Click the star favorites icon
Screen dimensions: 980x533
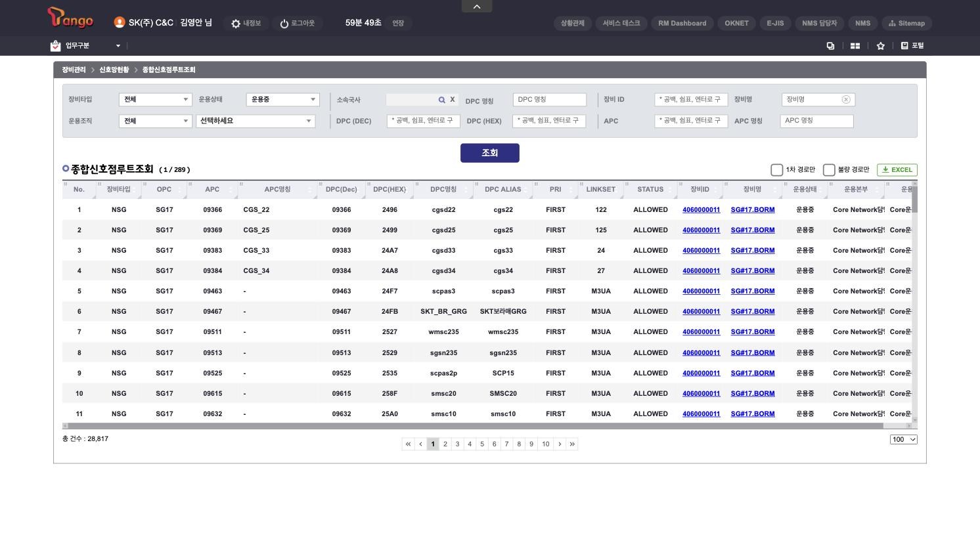coord(881,46)
